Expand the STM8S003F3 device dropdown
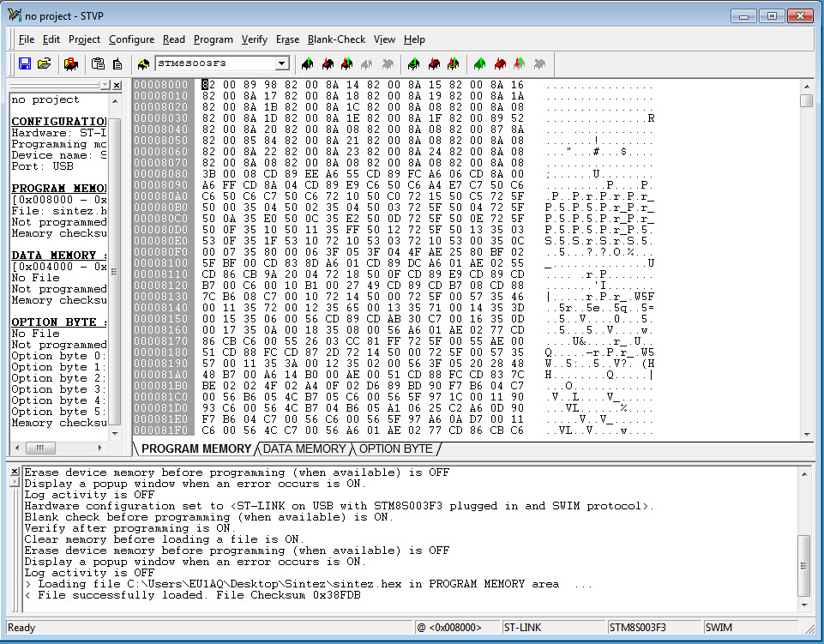The image size is (824, 644). [x=281, y=63]
